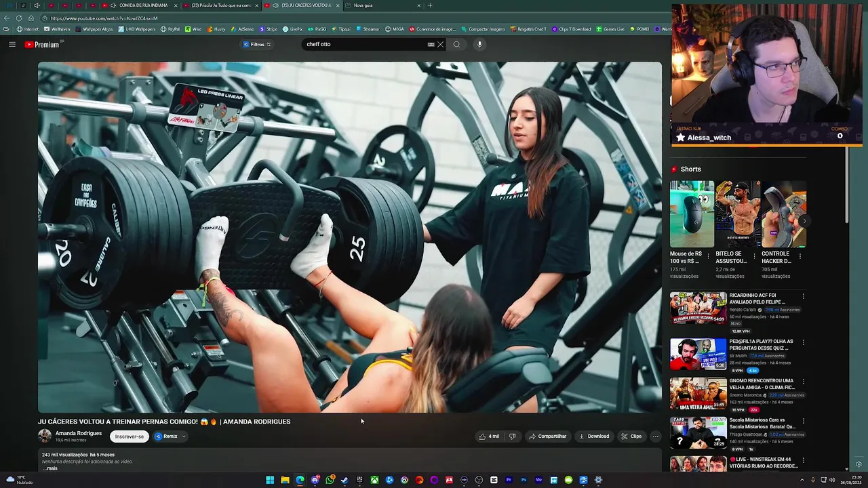Click the search box containing 'cheff otto'
868x488 pixels.
tap(365, 45)
